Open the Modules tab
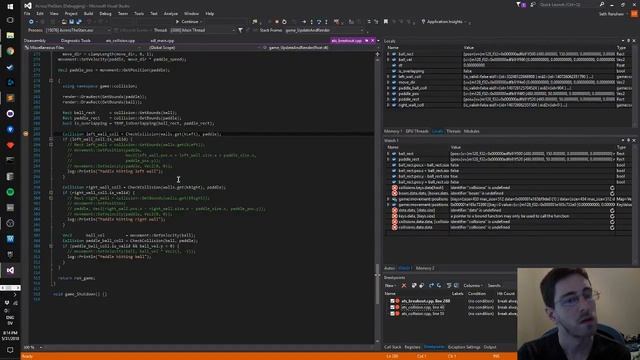The width and height of the screenshot is (640, 360). click(471, 131)
